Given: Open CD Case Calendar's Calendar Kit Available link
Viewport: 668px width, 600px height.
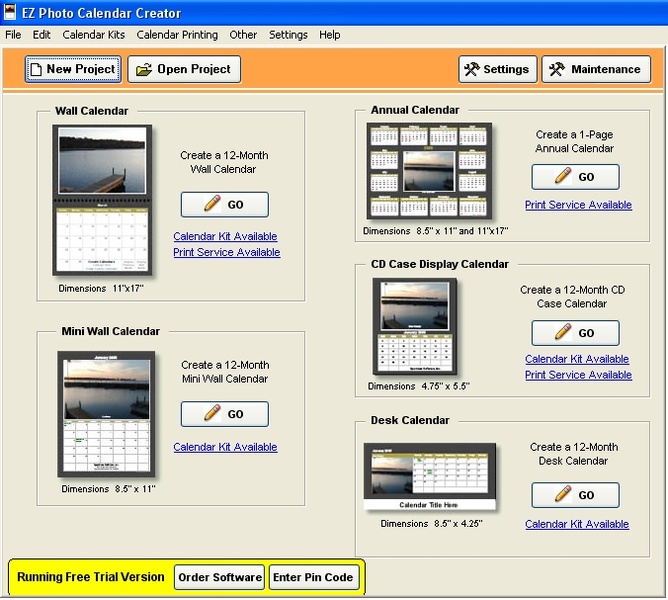Looking at the screenshot, I should 577,359.
